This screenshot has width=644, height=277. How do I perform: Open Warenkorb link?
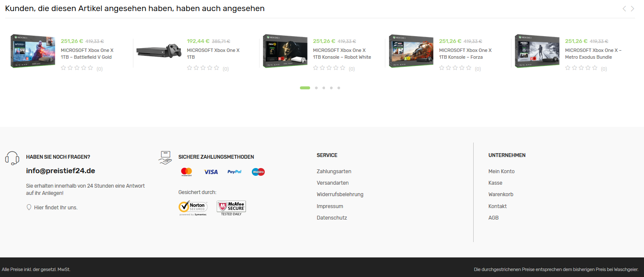tap(501, 194)
